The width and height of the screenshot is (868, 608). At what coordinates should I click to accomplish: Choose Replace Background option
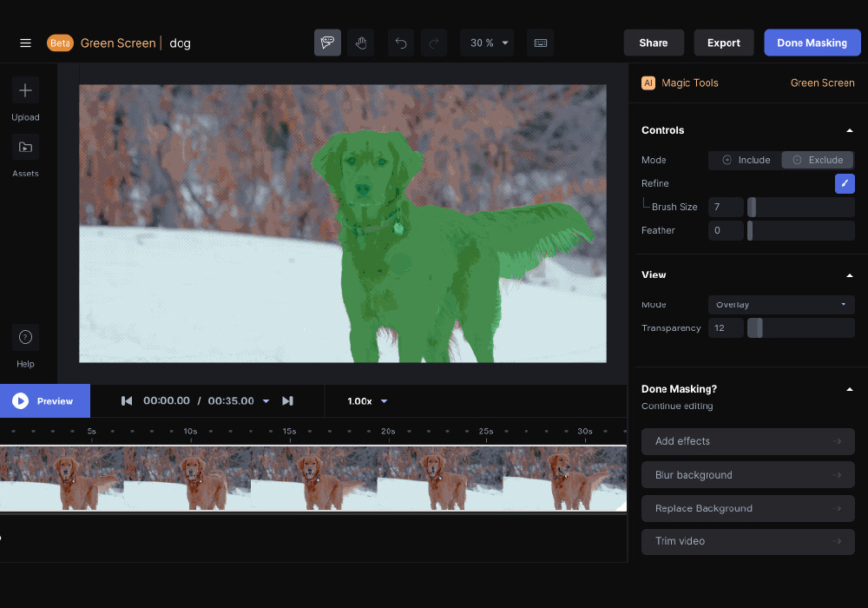point(747,508)
